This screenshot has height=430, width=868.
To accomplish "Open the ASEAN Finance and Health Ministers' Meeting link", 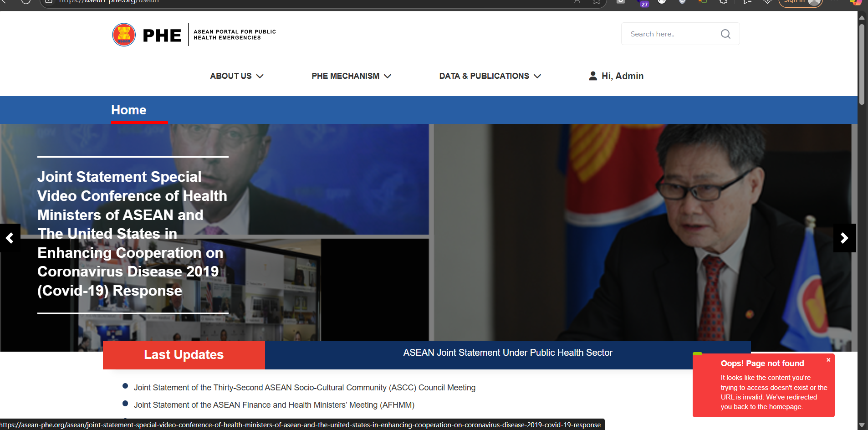I will [274, 405].
